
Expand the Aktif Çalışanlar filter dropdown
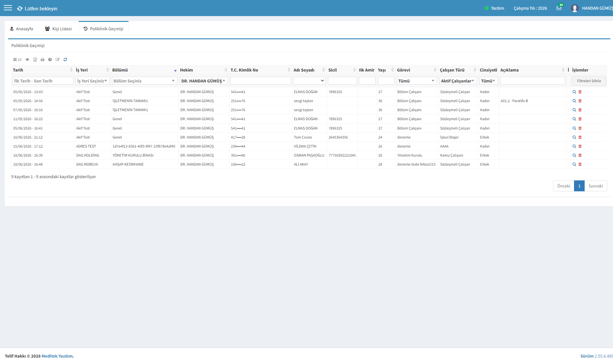[x=458, y=81]
